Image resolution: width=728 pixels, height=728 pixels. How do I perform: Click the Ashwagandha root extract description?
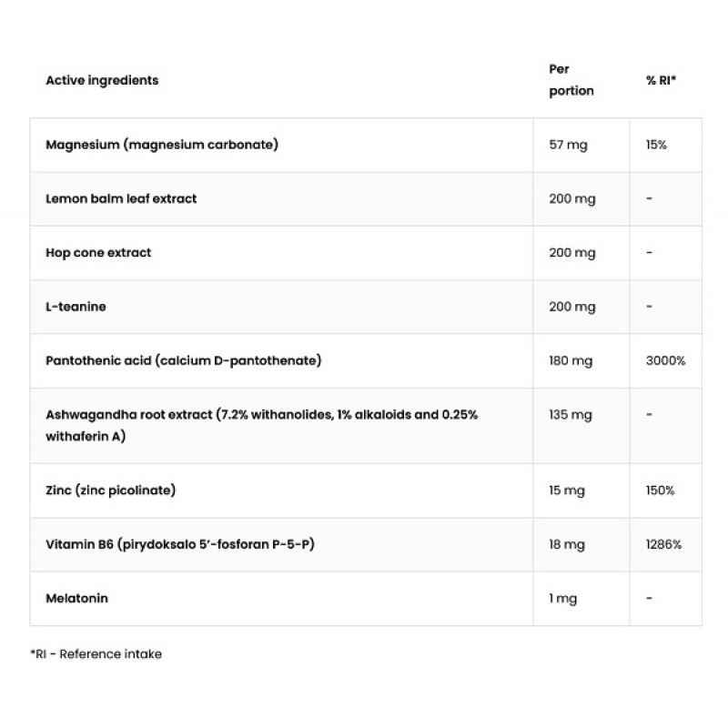(x=262, y=425)
